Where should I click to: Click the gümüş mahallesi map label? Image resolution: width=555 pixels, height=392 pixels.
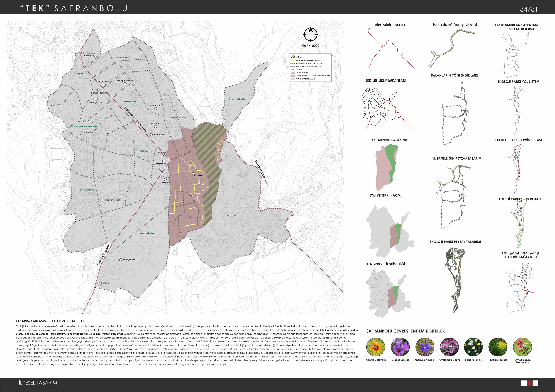(x=237, y=99)
